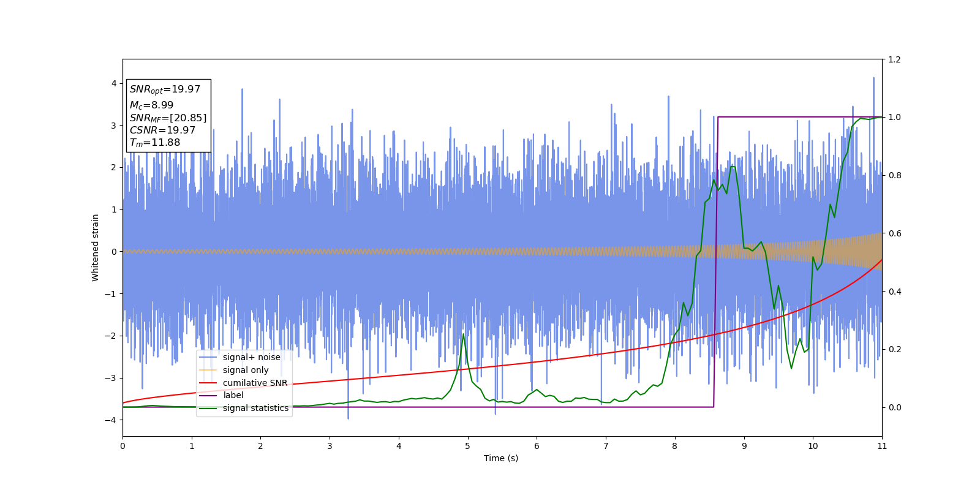
Task: Click the Mc=8.99 annotation text
Action: [151, 105]
